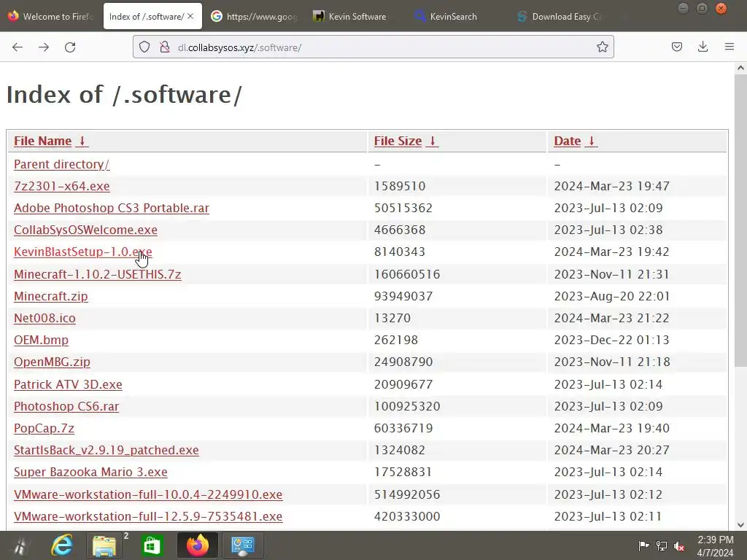Image resolution: width=747 pixels, height=560 pixels.
Task: Open tracking protection shield icon
Action: click(144, 47)
